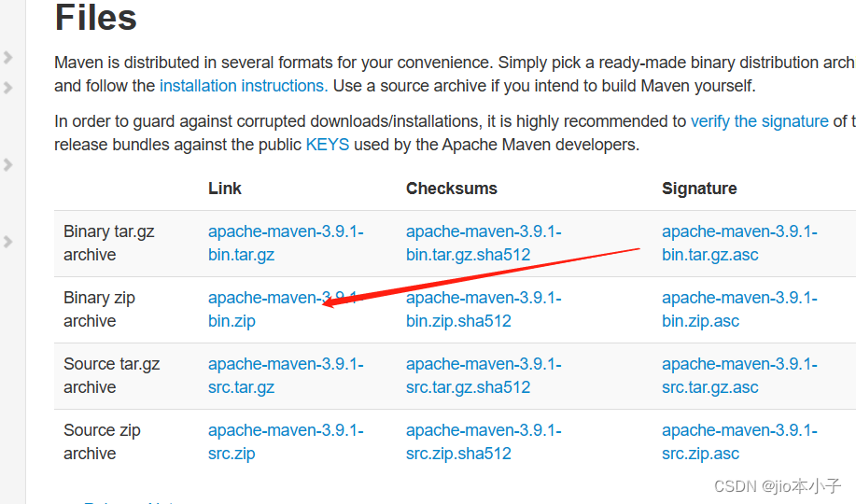
Task: Open the public KEYS link
Action: coord(328,145)
